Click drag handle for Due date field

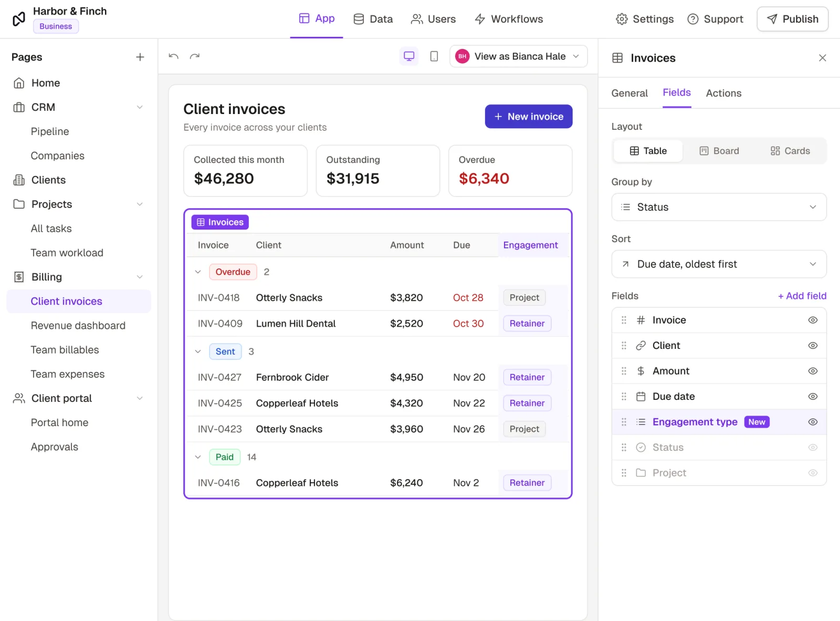coord(624,397)
